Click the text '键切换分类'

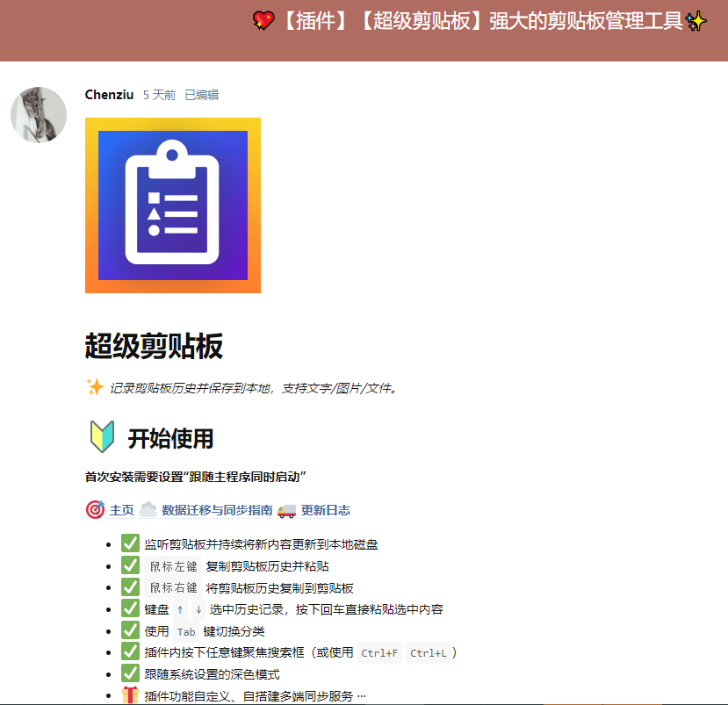click(234, 631)
